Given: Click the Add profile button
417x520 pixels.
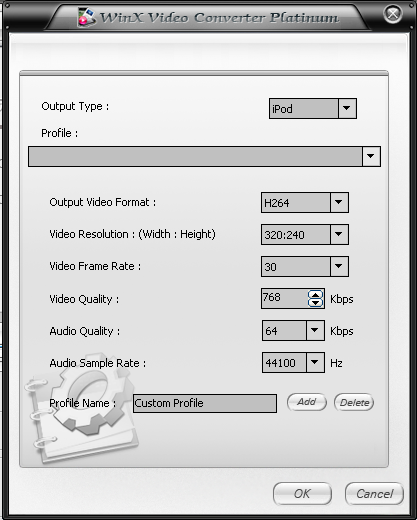Looking at the screenshot, I should click(307, 402).
